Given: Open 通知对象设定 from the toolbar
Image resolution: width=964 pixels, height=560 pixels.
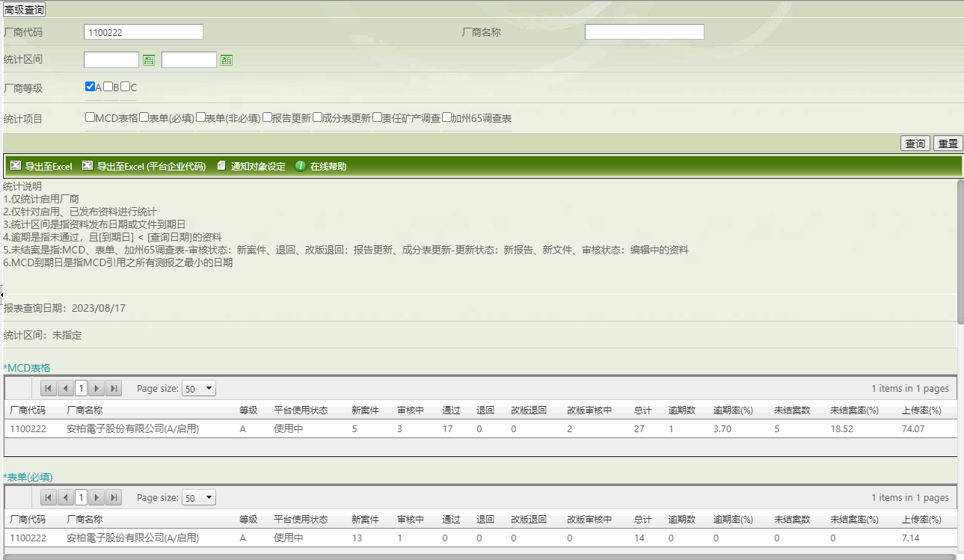Looking at the screenshot, I should [258, 167].
